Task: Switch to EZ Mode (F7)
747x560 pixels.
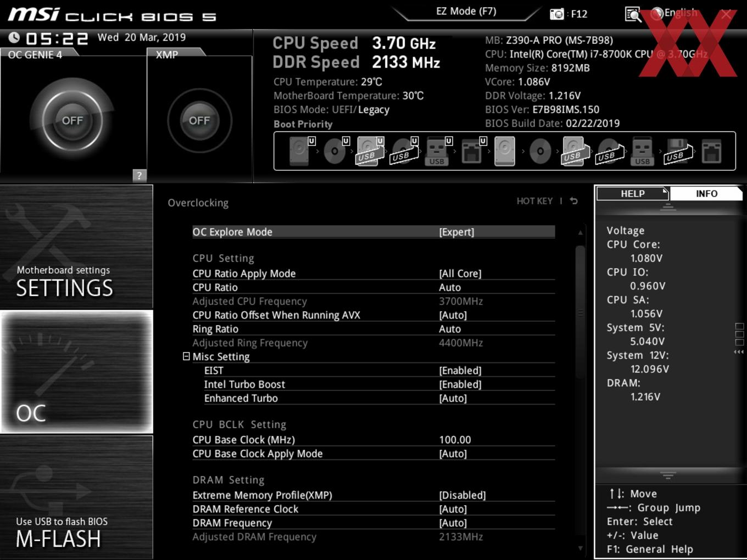Action: (466, 12)
